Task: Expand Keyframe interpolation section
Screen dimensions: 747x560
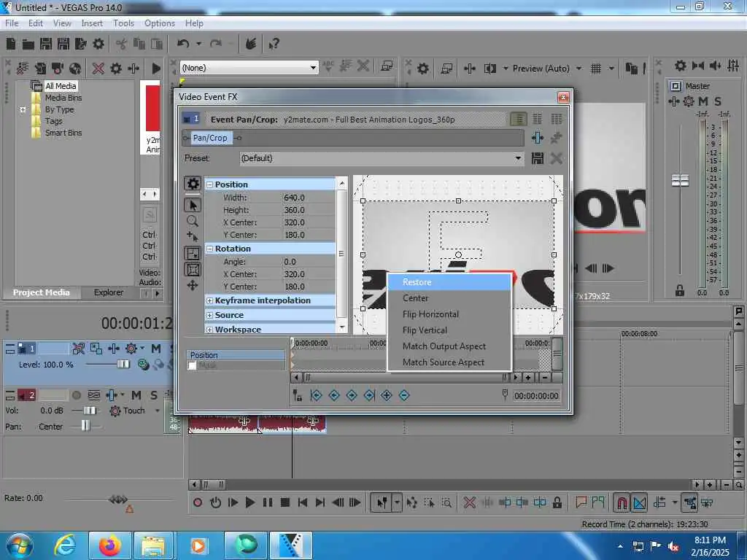Action: [x=209, y=300]
